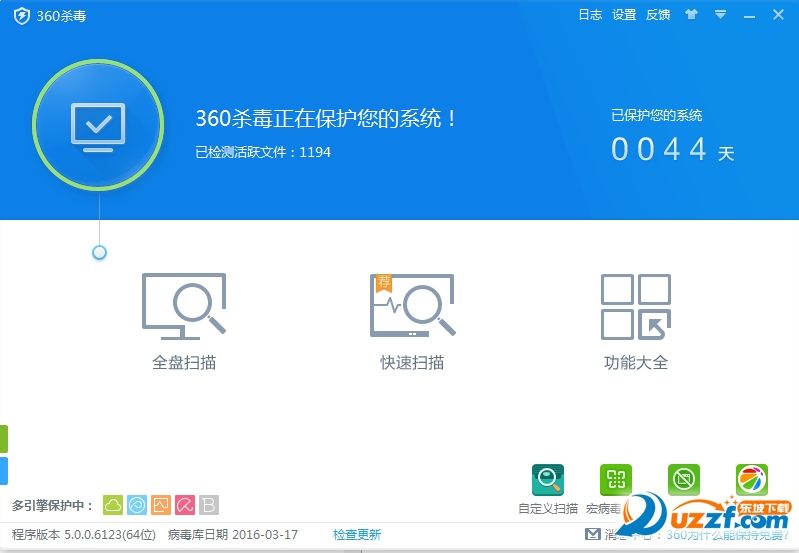Open 设置 settings from the title bar
This screenshot has width=799, height=553.
pos(624,15)
